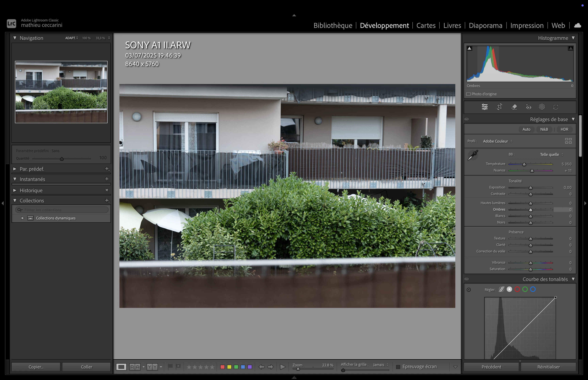The image size is (588, 380).
Task: Select the Healing eraser tool icon
Action: click(x=514, y=107)
